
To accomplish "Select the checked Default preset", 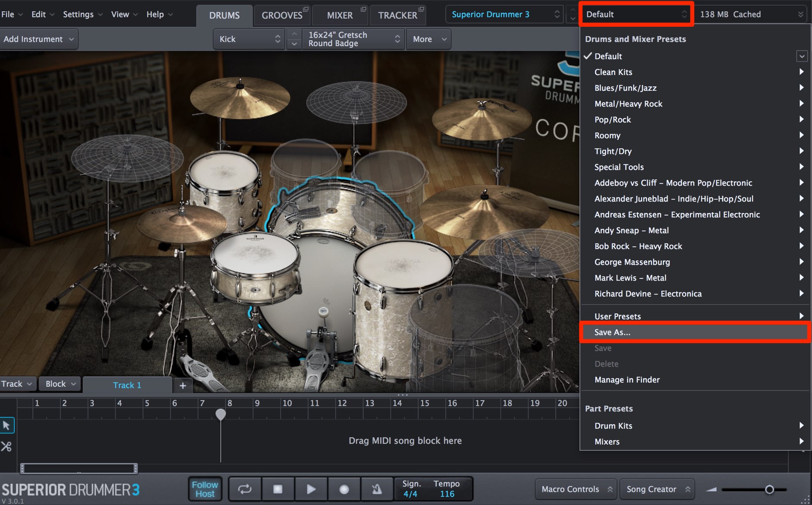I will 608,56.
